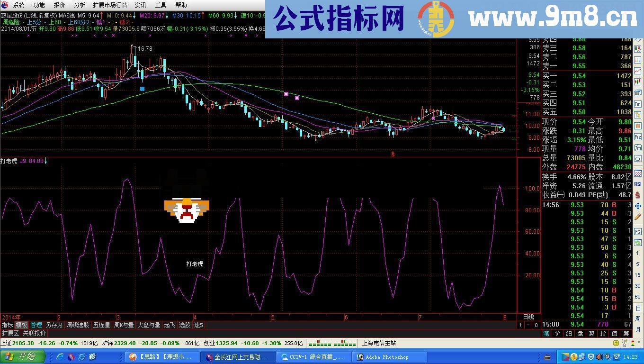Click the 上证 index value in status bar
Image resolution: width=644 pixels, height=364 pixels.
(23, 343)
